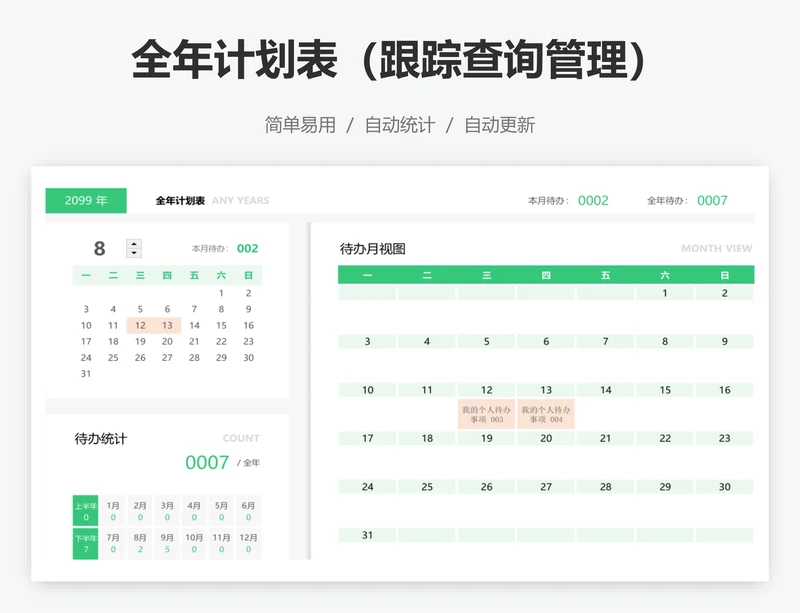Click the month spinner up arrow
This screenshot has height=613, width=800.
pos(134,244)
